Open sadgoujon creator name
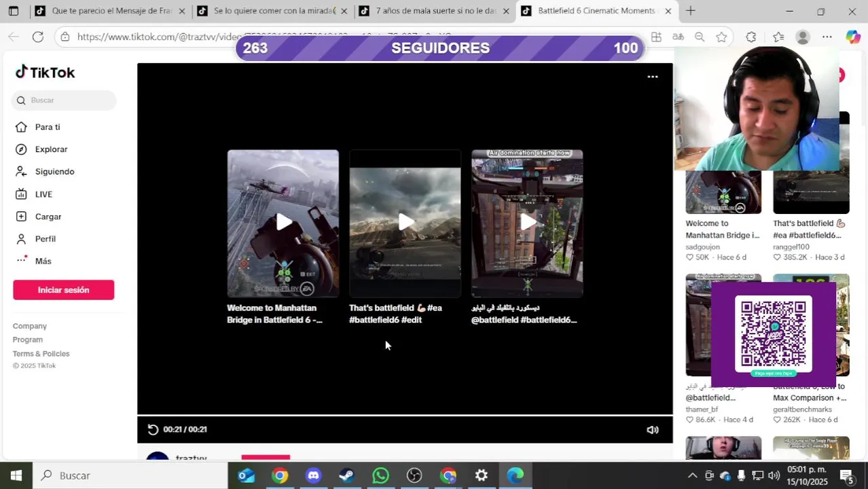Screen dimensions: 868x489 pyautogui.click(x=702, y=247)
